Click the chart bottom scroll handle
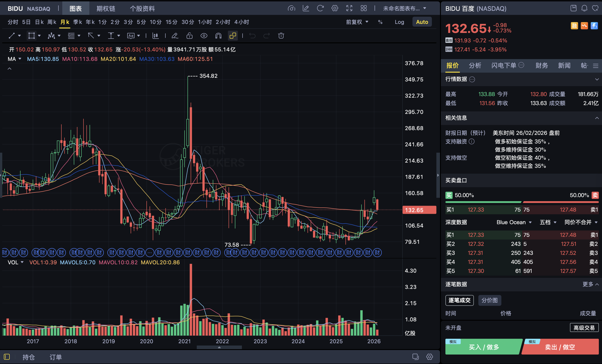Screen dimensions: 602x364 pyautogui.click(x=219, y=347)
